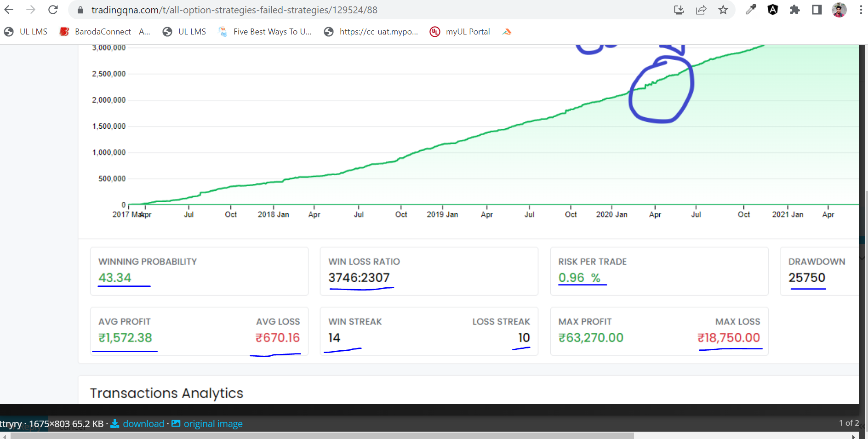This screenshot has height=439, width=868.
Task: Toggle the browser side panel
Action: (x=817, y=10)
